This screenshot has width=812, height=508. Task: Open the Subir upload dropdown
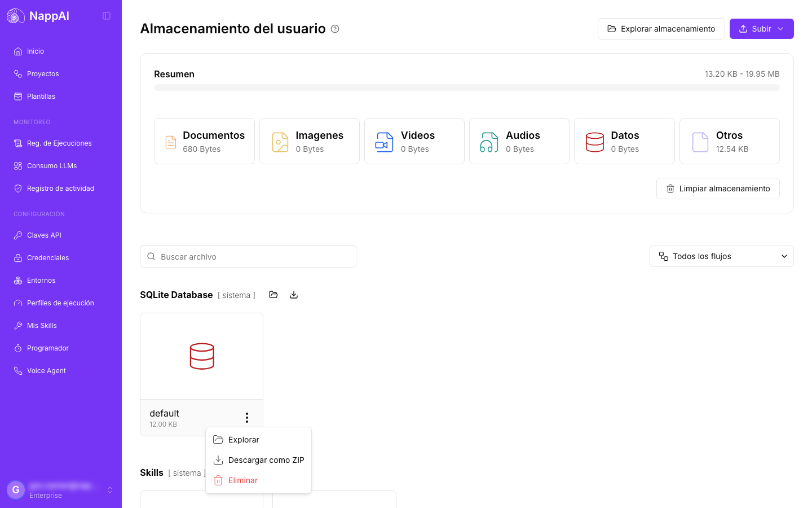761,29
